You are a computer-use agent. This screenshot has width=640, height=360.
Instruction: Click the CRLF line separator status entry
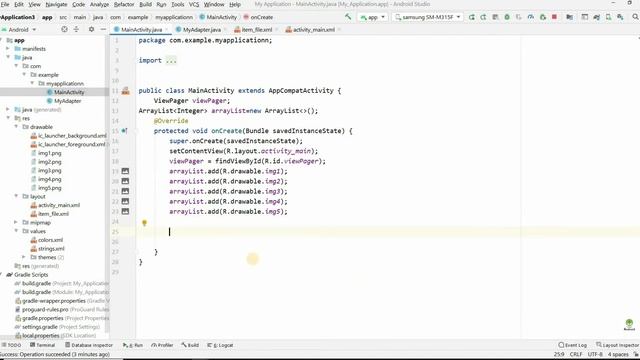click(576, 354)
